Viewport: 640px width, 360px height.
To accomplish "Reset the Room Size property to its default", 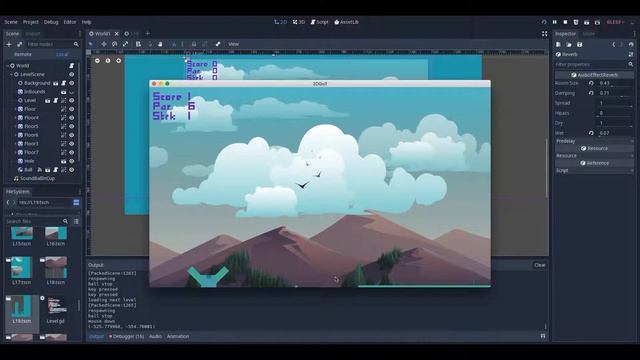I will [x=591, y=83].
